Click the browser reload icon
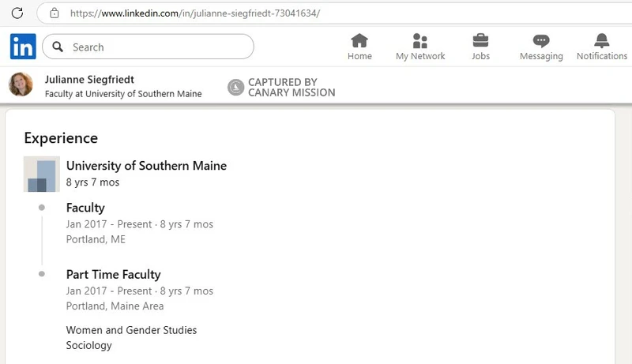The height and width of the screenshot is (364, 632). point(17,13)
